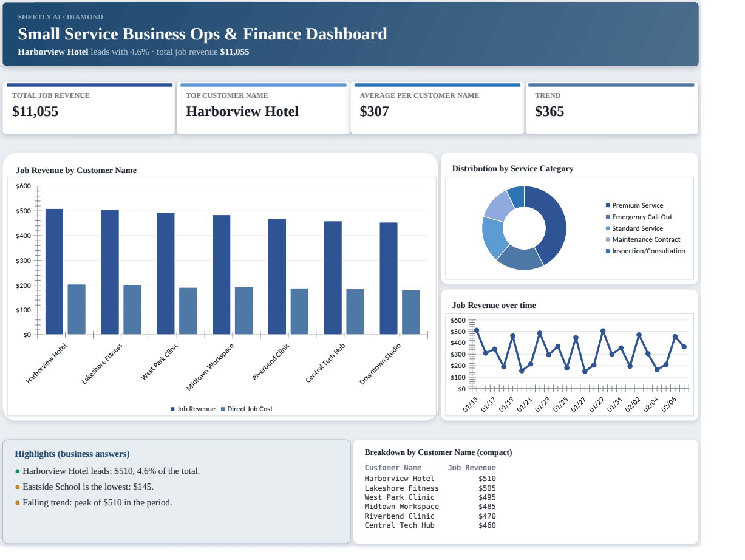745x560 pixels.
Task: Click the Lakeshore Fitness bar chart axis label
Action: coord(102,364)
